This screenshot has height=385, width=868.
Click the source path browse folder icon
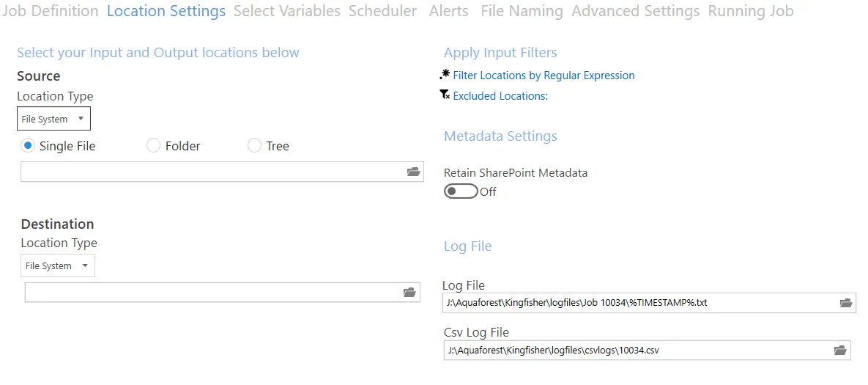tap(414, 172)
